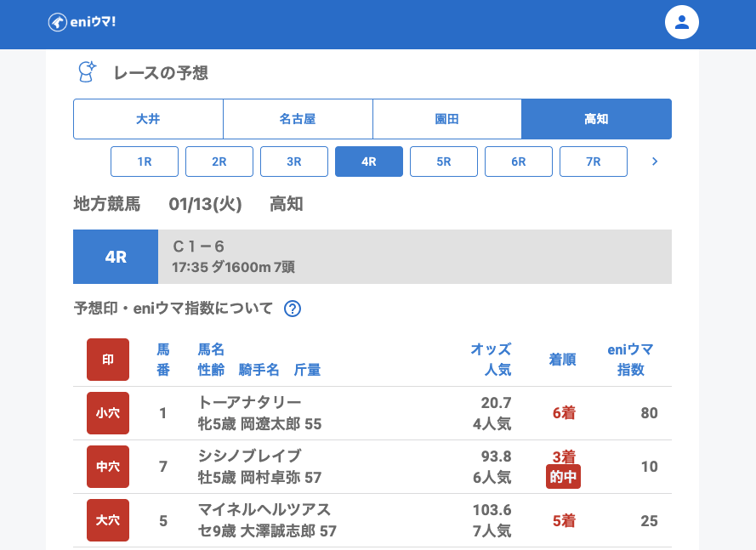Switch to the 大井 racecourse tab
Image resolution: width=756 pixels, height=550 pixels.
click(148, 119)
